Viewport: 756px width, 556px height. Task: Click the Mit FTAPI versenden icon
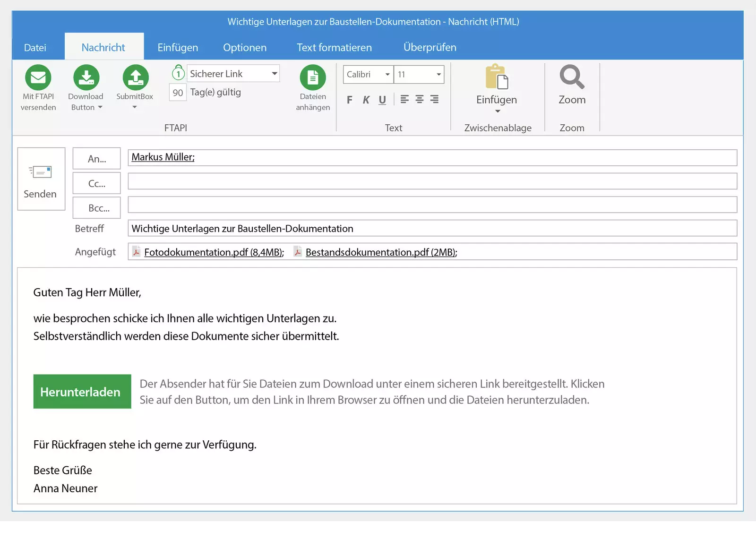(x=38, y=77)
